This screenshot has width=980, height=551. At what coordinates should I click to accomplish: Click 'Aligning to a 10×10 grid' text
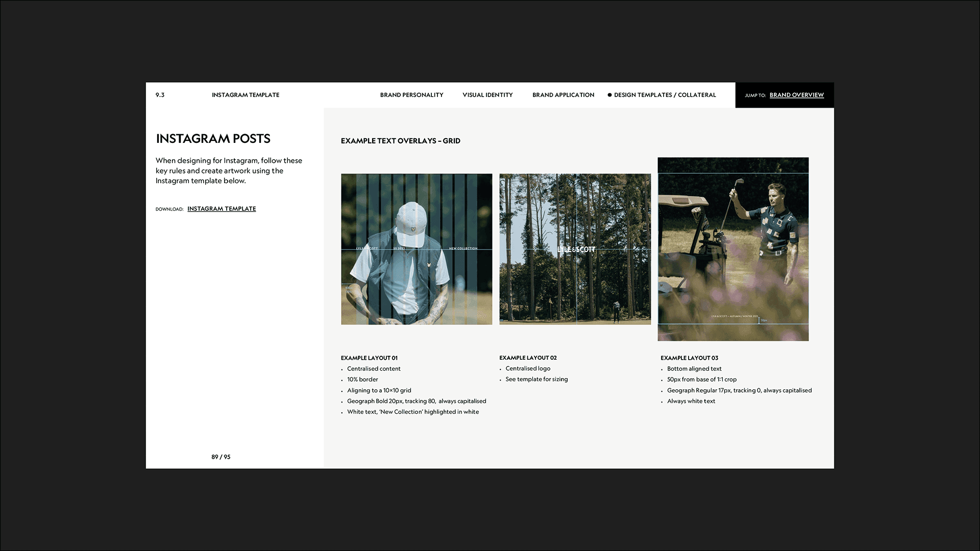pyautogui.click(x=379, y=390)
